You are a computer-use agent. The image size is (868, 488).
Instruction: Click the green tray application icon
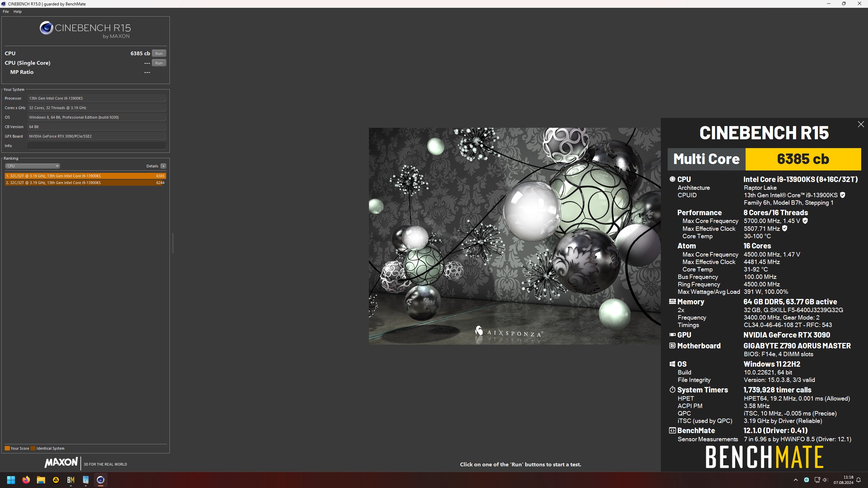pyautogui.click(x=807, y=480)
